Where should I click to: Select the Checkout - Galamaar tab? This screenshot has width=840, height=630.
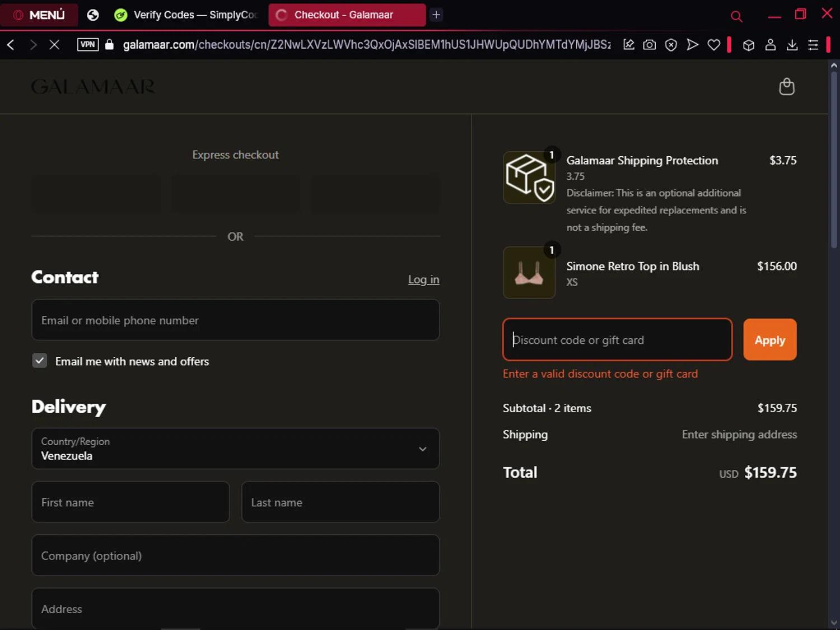(x=347, y=15)
